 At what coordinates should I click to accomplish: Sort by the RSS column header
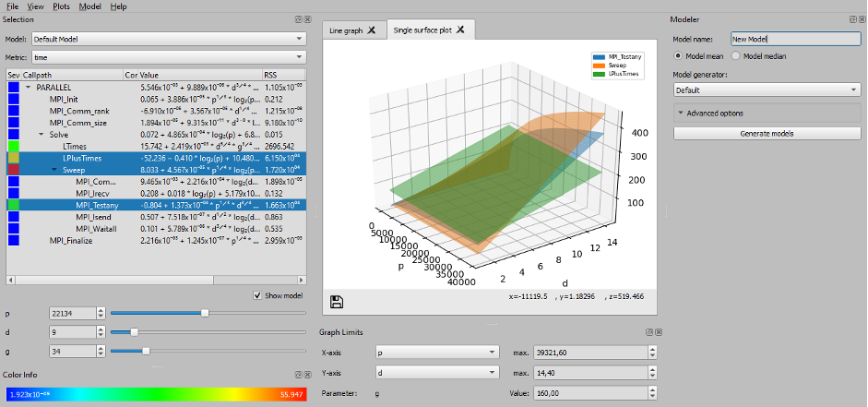click(x=284, y=75)
